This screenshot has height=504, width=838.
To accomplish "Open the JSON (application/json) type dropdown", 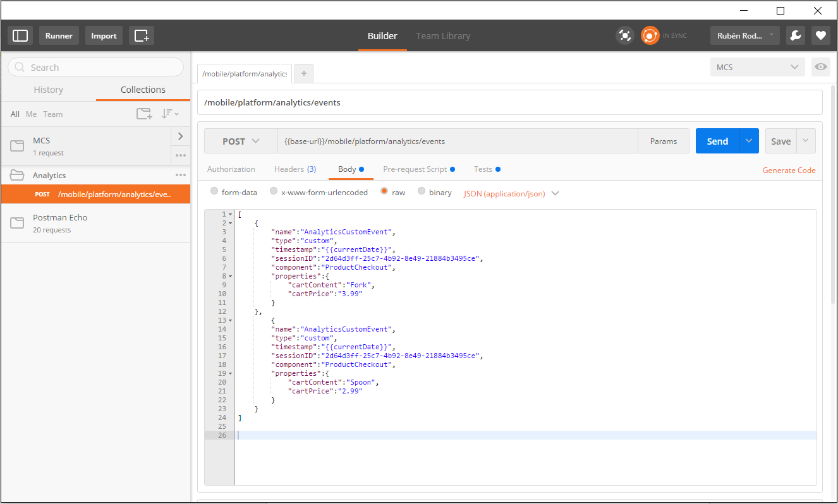I will (x=511, y=193).
